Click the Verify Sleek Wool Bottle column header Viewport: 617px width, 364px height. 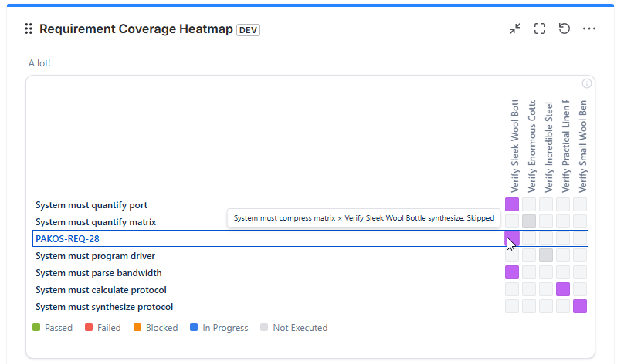pos(514,147)
